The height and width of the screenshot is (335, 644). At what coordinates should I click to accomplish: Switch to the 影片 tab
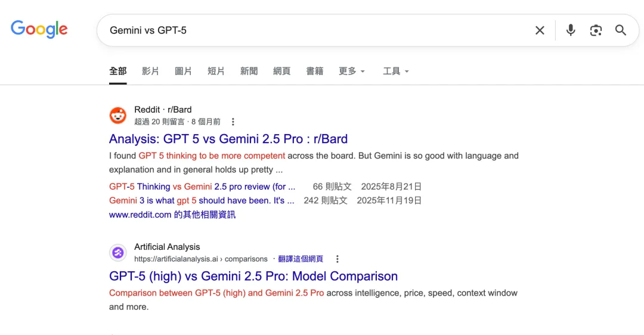(x=150, y=71)
